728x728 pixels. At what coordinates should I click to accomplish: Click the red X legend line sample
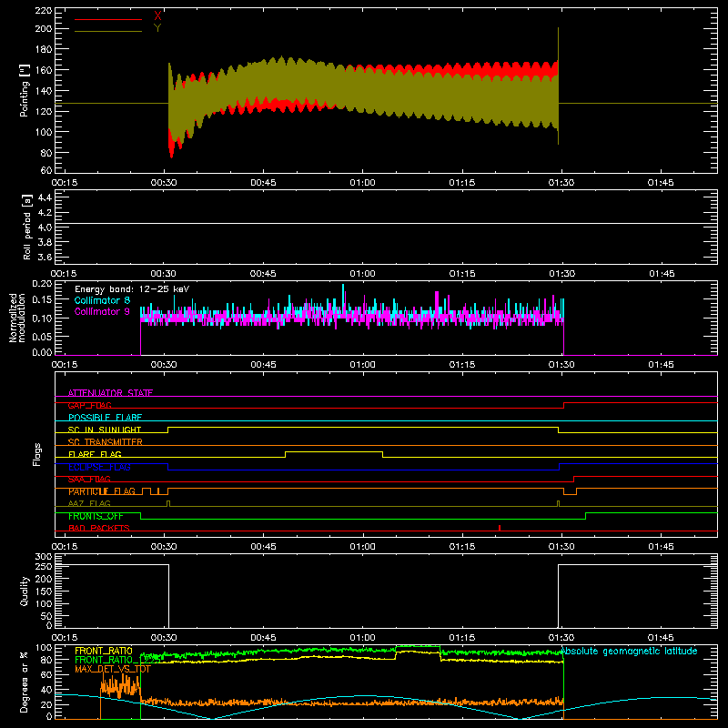click(x=107, y=19)
